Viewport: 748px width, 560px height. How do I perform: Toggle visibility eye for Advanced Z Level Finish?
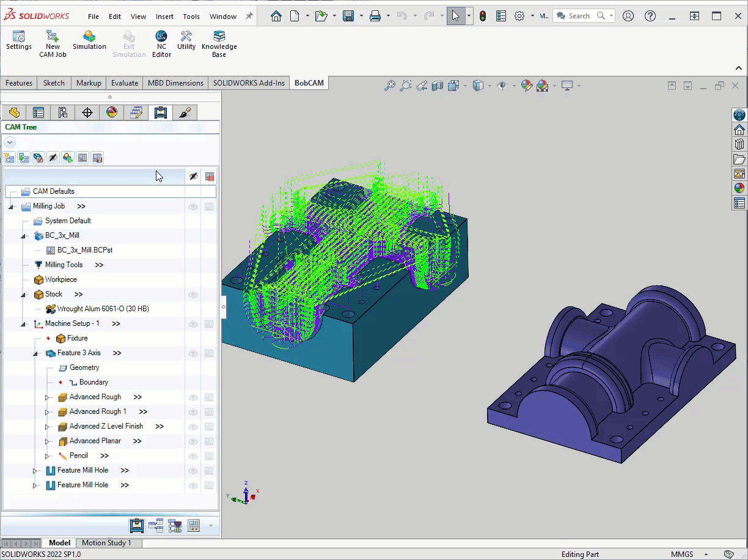point(193,427)
